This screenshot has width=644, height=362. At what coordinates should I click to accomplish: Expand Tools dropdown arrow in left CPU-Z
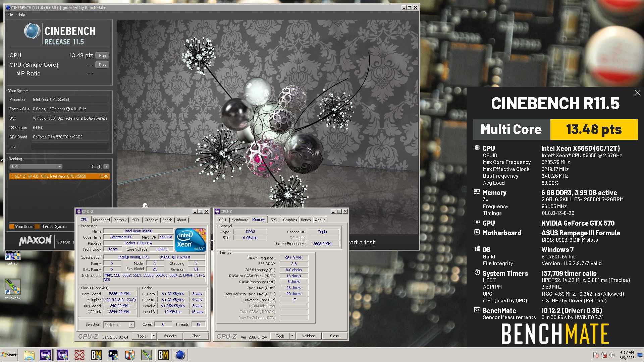(x=154, y=336)
